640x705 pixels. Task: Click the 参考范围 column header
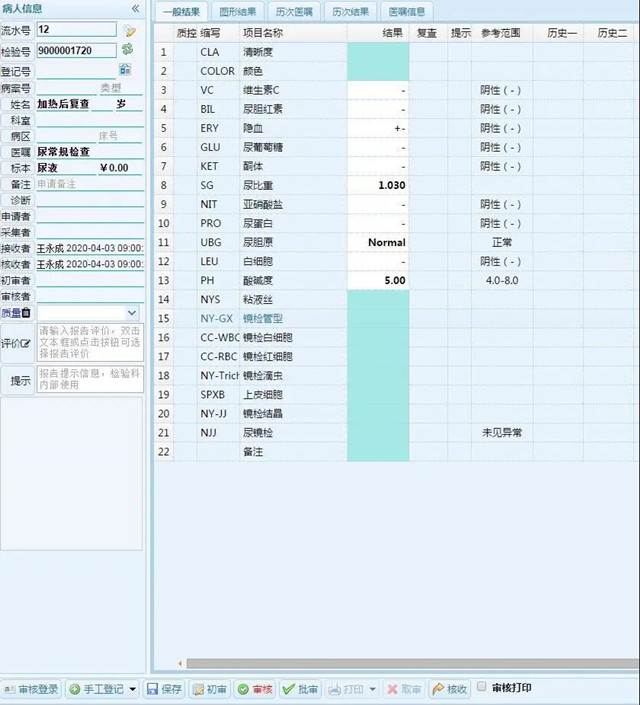(x=502, y=33)
